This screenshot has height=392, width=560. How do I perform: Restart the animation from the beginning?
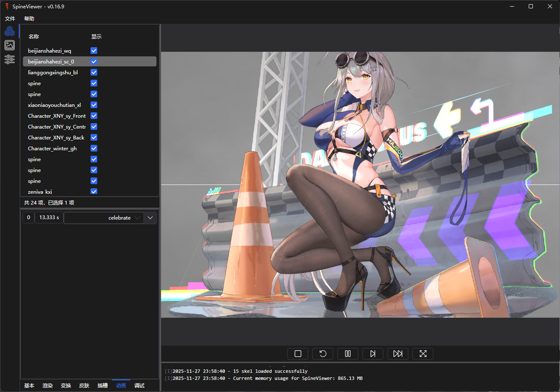tap(323, 354)
